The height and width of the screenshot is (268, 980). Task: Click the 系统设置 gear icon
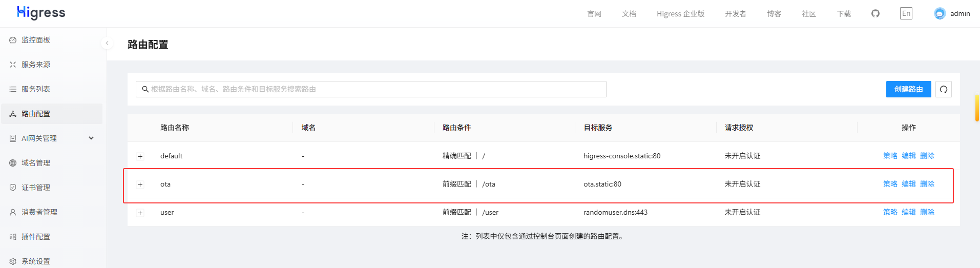13,261
